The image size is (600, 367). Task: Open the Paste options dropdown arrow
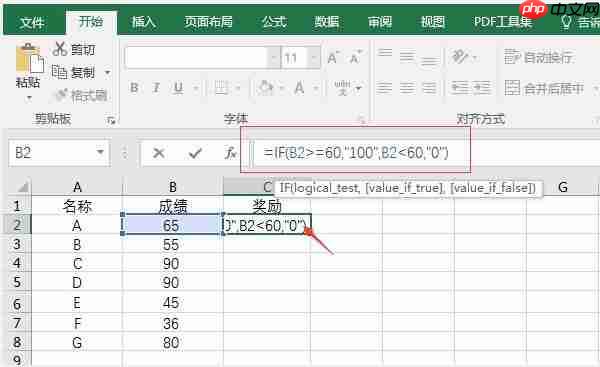point(29,98)
